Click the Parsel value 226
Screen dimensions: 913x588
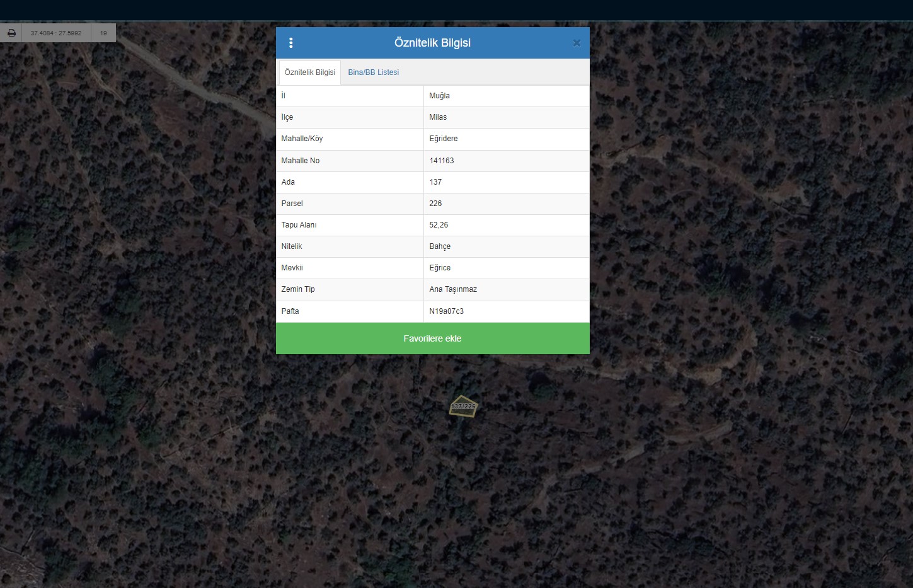coord(435,204)
